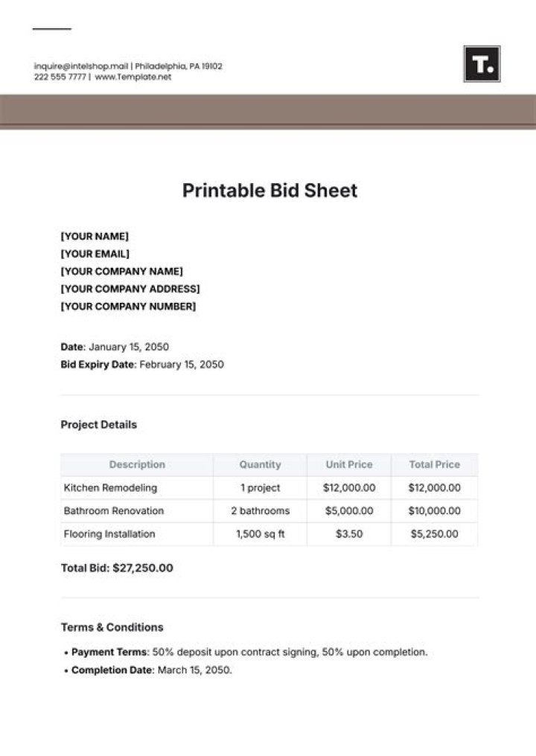
Task: Click the Quantity column header
Action: tap(260, 464)
